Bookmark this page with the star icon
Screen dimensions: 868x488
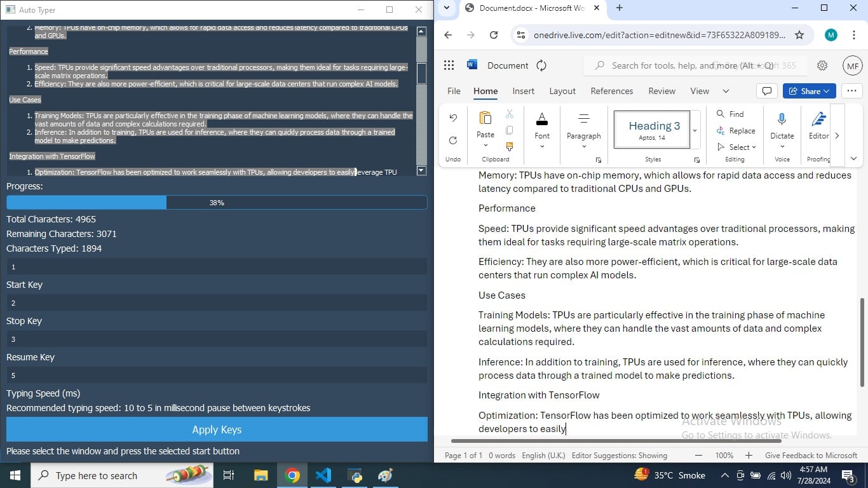pos(799,35)
